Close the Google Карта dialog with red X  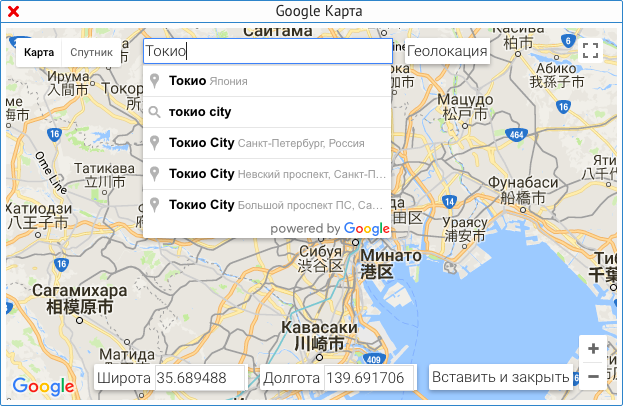(x=14, y=12)
